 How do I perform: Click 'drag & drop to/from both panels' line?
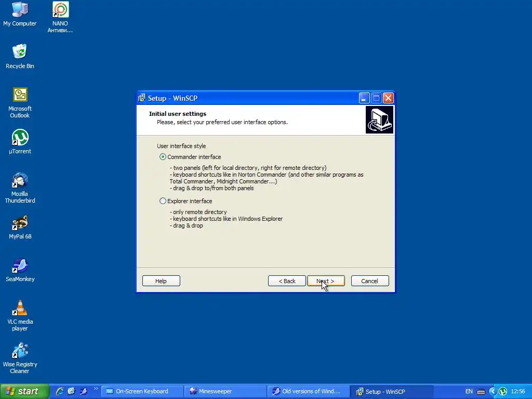coord(212,188)
